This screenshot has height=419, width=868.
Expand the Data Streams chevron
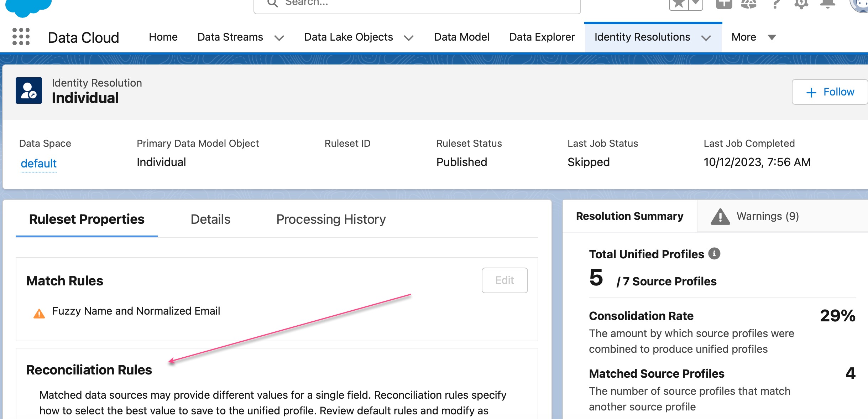click(279, 38)
